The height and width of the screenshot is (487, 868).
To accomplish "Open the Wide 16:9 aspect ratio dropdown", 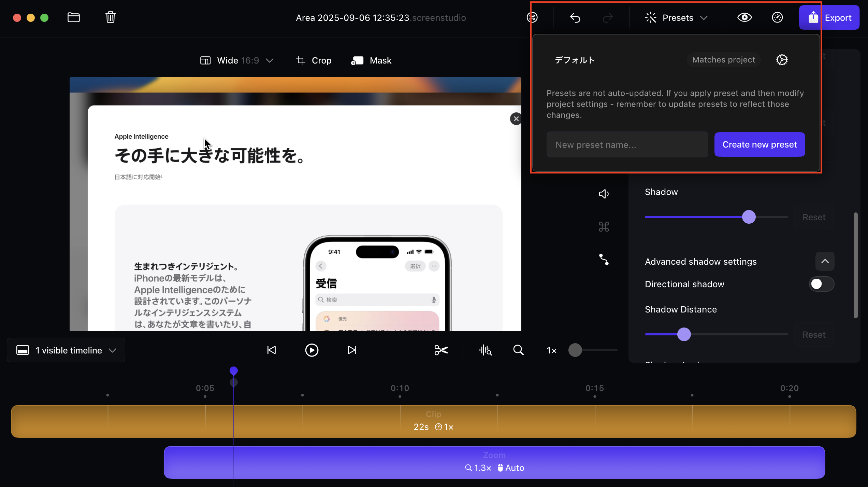I will (x=237, y=60).
